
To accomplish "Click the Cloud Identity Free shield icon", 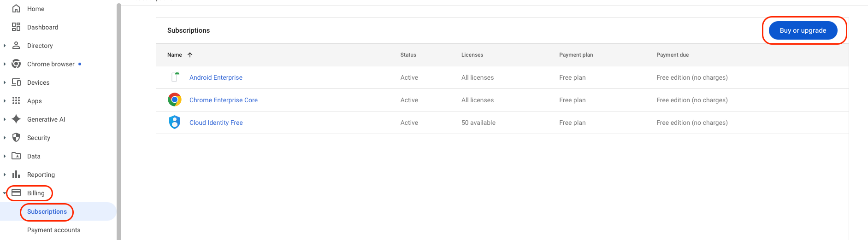I will tap(175, 123).
